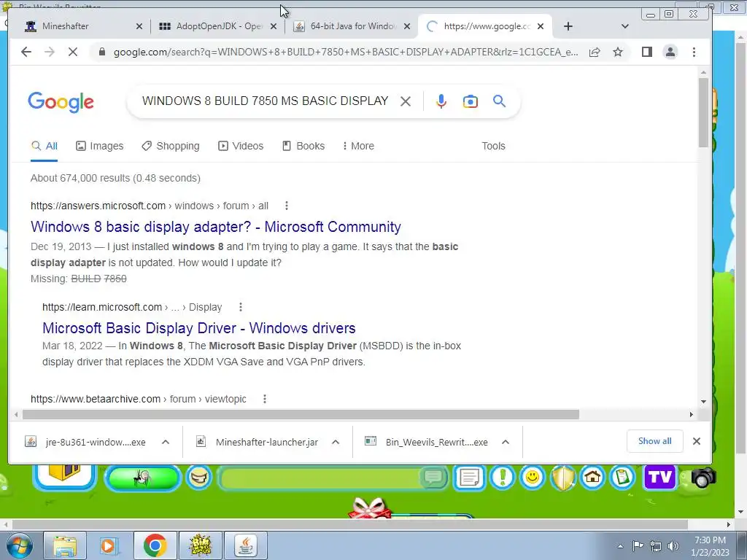Open the Chrome three-dot menu
The height and width of the screenshot is (560, 747).
(x=694, y=52)
